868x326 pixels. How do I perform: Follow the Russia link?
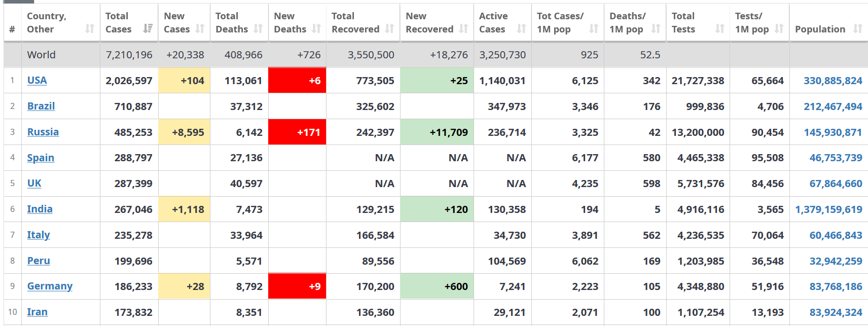pyautogui.click(x=43, y=132)
